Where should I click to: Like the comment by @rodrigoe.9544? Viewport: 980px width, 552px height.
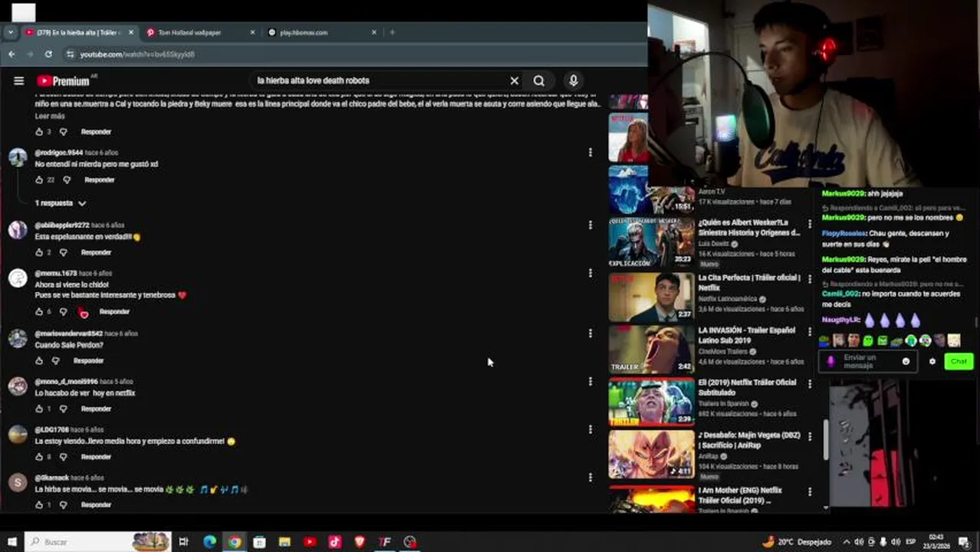click(39, 180)
